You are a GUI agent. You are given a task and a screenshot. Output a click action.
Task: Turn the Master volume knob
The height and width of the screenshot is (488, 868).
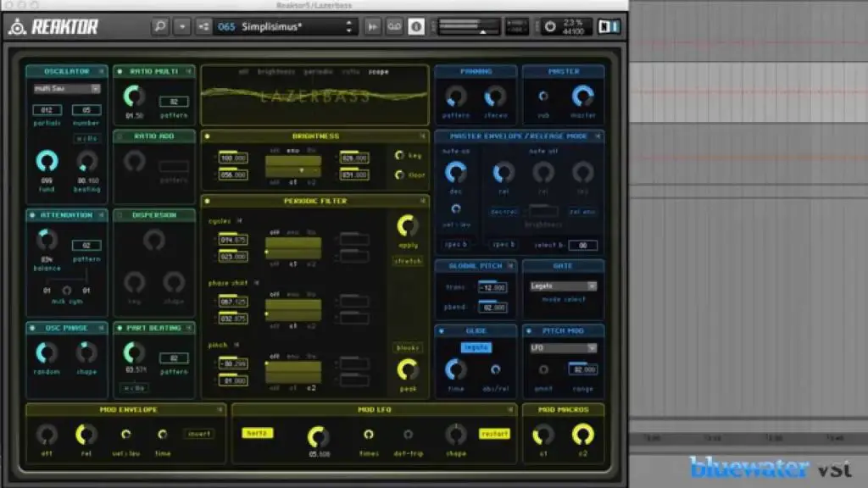pyautogui.click(x=583, y=97)
